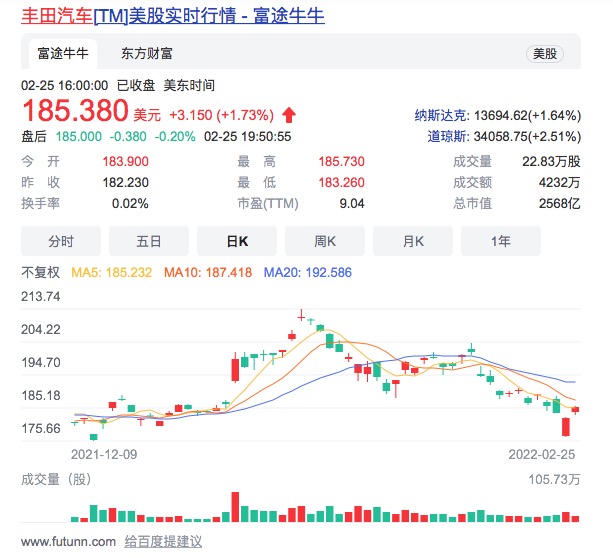Screen dimensions: 613x558
Task: Click the 185.380 current price
Action: point(75,110)
